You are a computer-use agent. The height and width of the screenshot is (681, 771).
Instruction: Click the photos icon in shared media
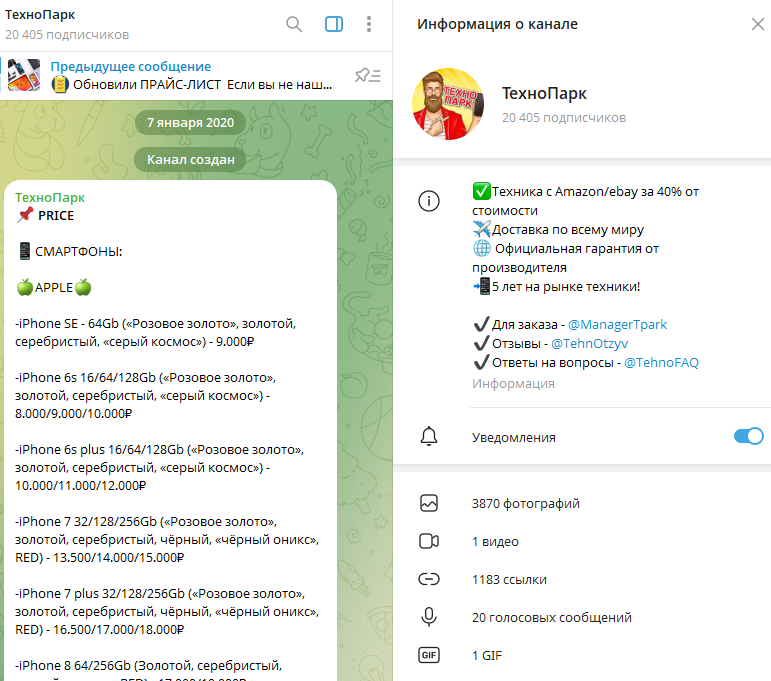pyautogui.click(x=429, y=503)
